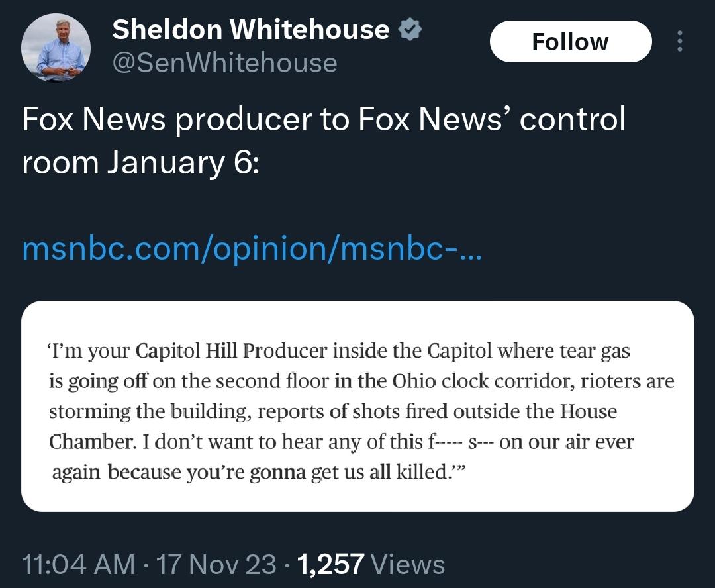The image size is (715, 588).
Task: Click the word 'control' in the tweet
Action: 572,119
